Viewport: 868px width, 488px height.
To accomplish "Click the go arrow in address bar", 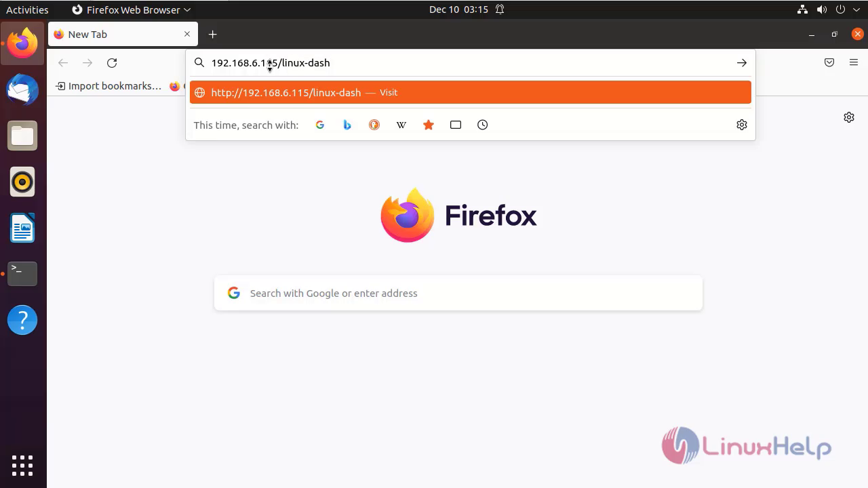I will pyautogui.click(x=742, y=62).
